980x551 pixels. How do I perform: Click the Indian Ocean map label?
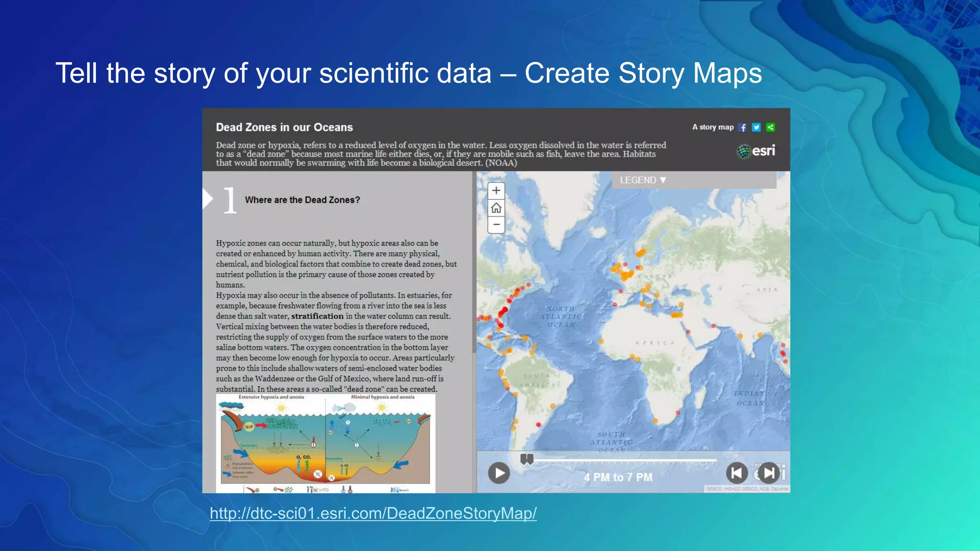click(x=750, y=398)
